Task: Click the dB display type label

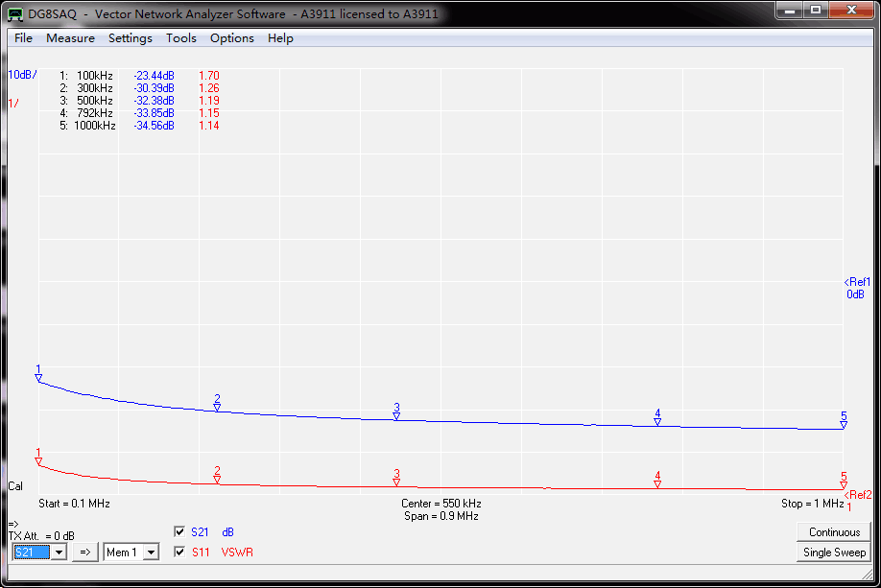Action: [x=227, y=531]
